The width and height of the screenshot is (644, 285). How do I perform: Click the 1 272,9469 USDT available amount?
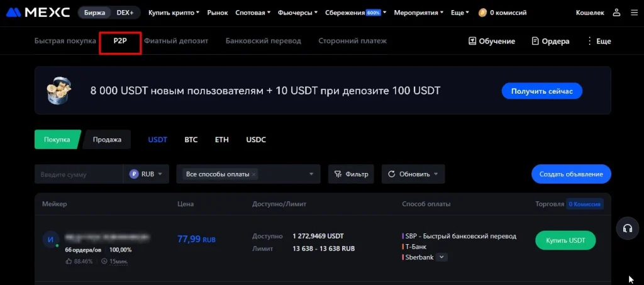pos(318,236)
